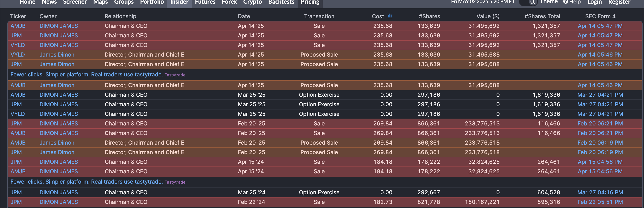Click owner James Dimon in first Proposed Sale row
Screen dimensions: 644x208
pos(57,55)
